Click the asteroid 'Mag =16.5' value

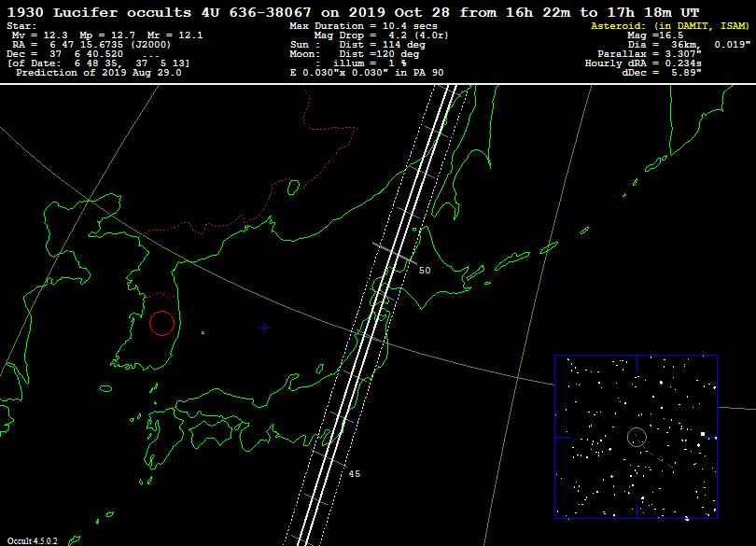[655, 35]
